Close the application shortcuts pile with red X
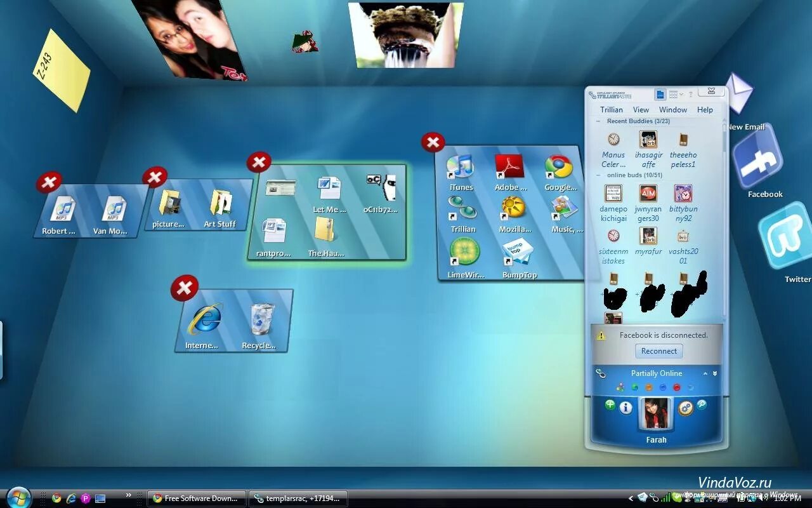 click(433, 142)
